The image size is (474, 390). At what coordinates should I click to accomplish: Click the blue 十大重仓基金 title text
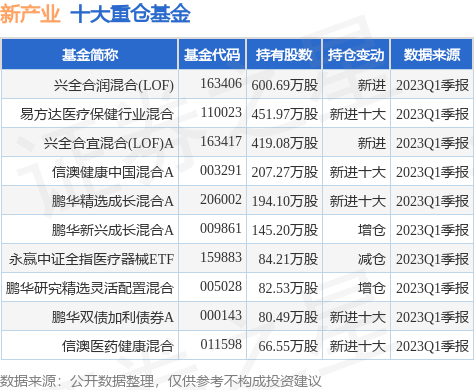(130, 14)
